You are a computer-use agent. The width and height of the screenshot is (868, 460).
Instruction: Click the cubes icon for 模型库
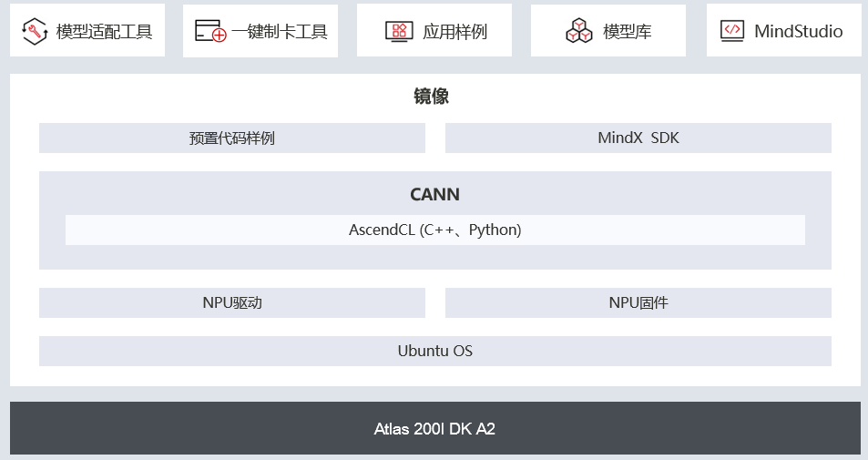579,30
